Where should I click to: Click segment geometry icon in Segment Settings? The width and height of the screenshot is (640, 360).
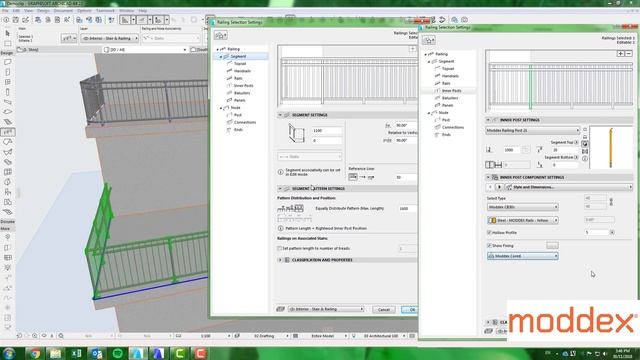click(x=296, y=133)
